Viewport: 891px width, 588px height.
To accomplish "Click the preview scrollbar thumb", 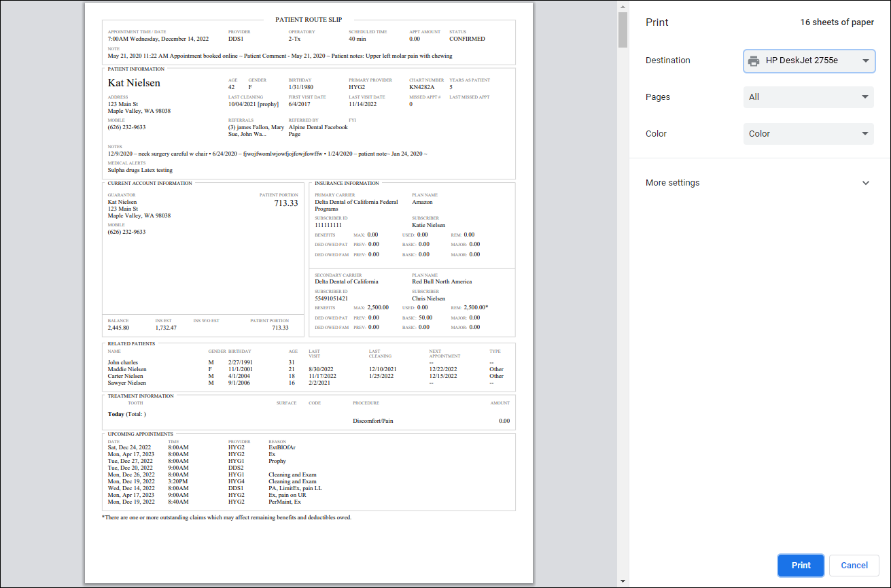I will click(623, 30).
